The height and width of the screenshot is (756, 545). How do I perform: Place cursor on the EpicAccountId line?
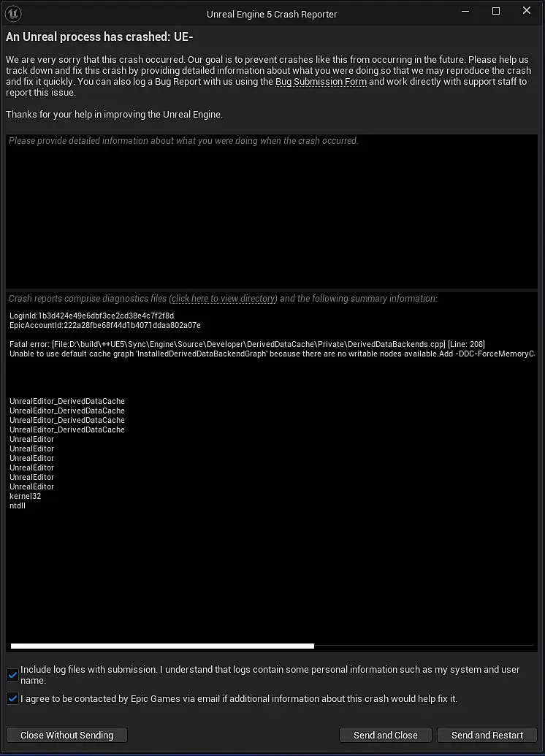(105, 326)
